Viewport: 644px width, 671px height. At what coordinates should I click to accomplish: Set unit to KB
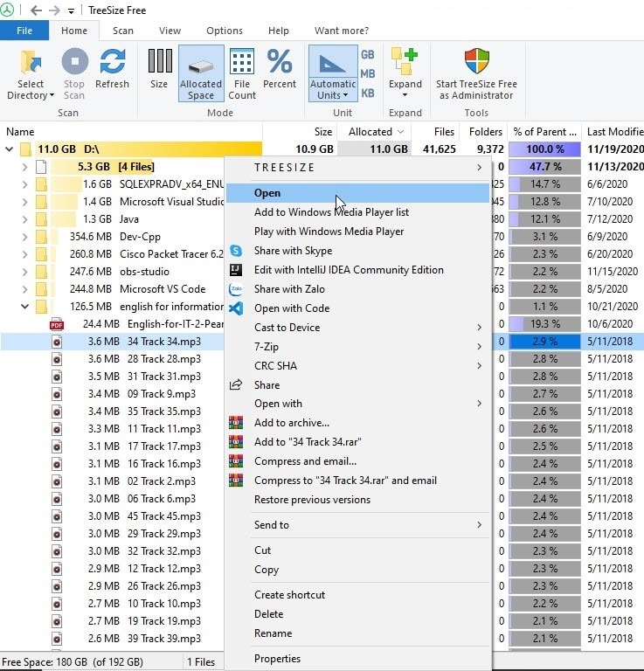click(x=368, y=93)
